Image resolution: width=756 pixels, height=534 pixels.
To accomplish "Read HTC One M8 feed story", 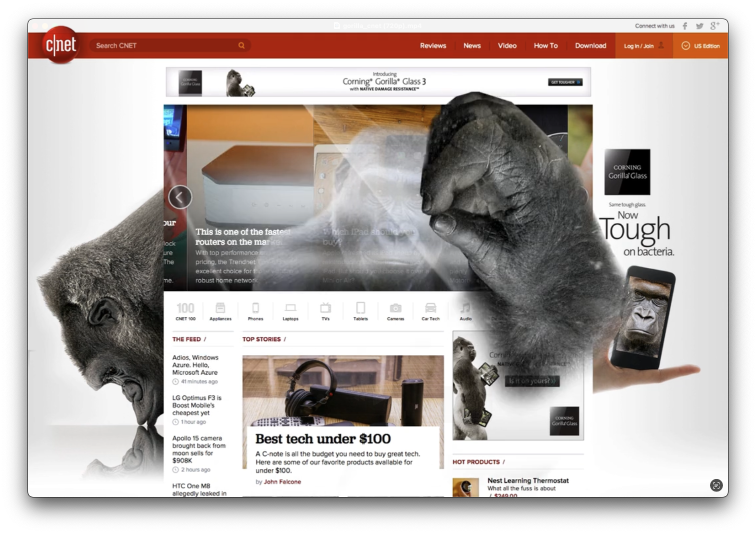I will coord(199,489).
